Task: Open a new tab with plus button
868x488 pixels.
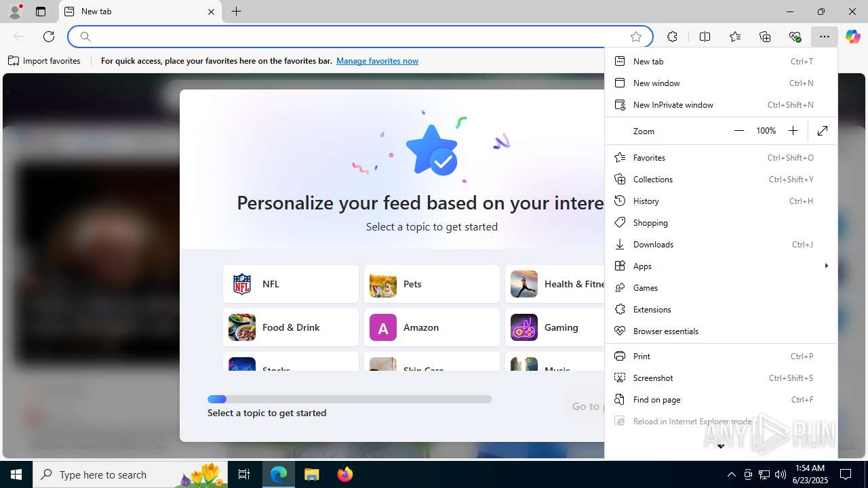Action: pos(236,12)
